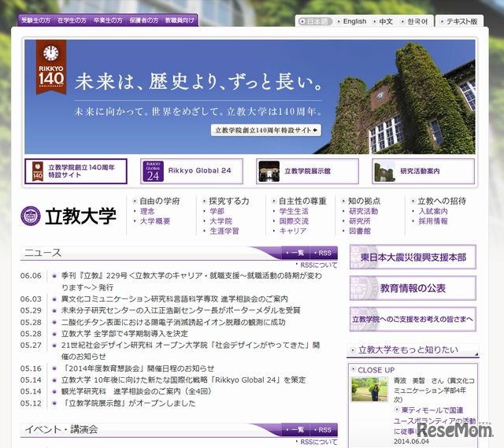The height and width of the screenshot is (448, 504).
Task: Open the 研究所 link
Action: point(360,221)
